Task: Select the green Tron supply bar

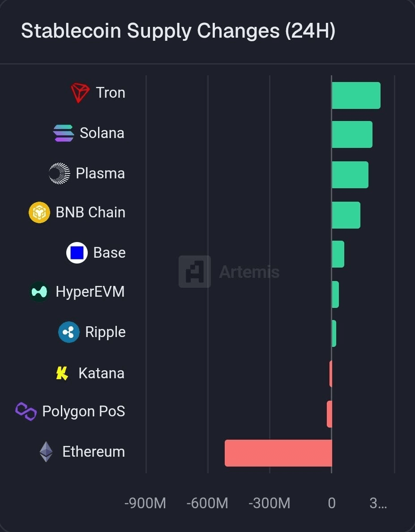Action: (356, 95)
